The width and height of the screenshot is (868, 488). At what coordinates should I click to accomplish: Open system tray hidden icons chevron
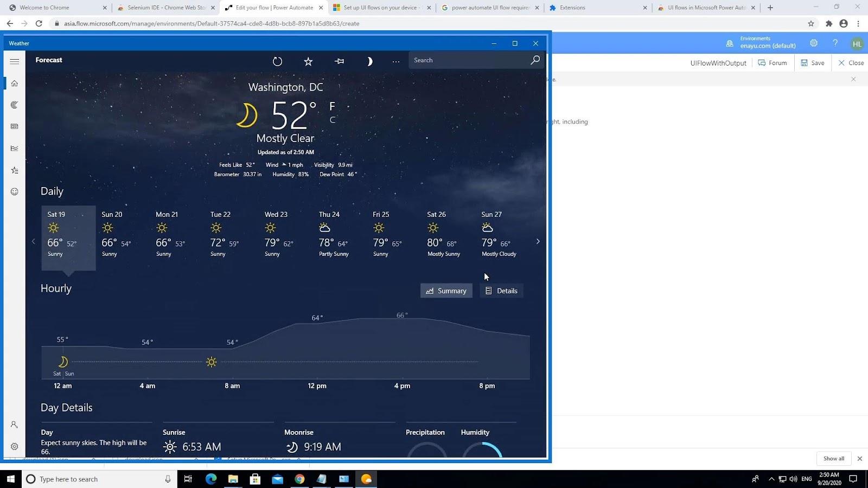pyautogui.click(x=771, y=479)
